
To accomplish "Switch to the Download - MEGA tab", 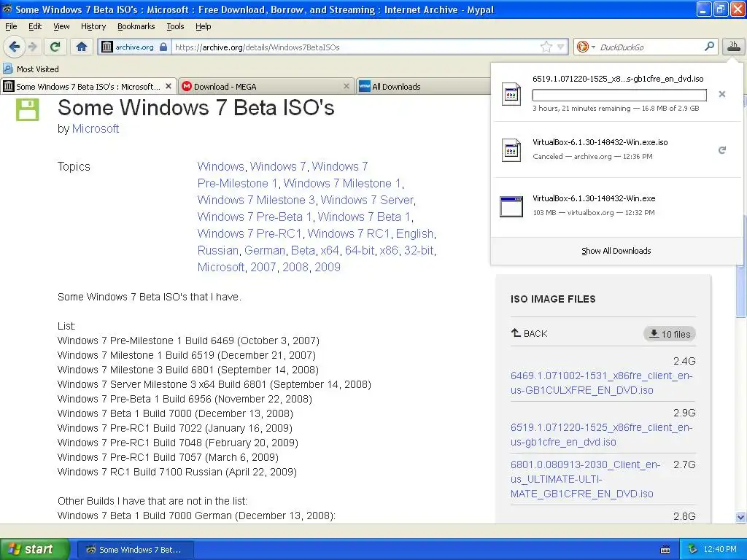I will [266, 86].
